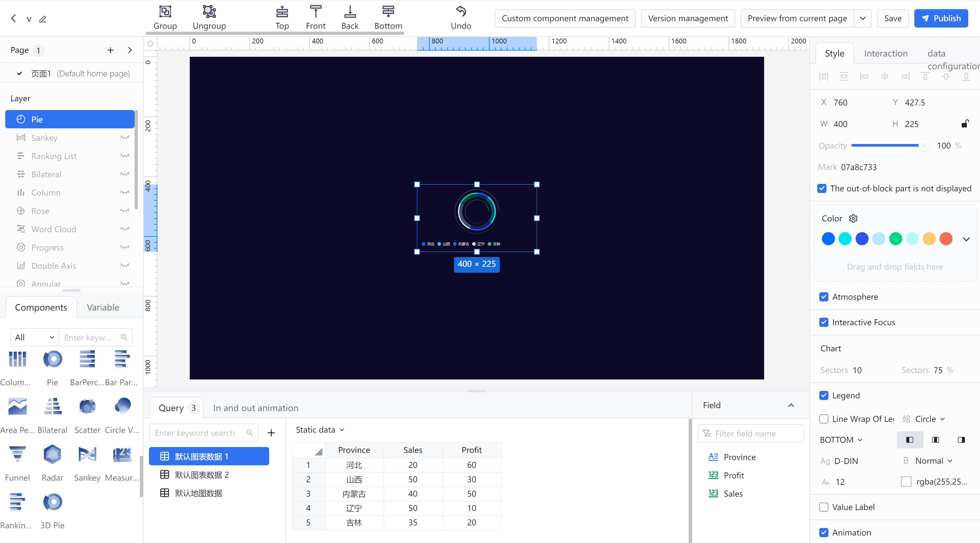980x543 pixels.
Task: Toggle the aspect ratio lock icon
Action: pyautogui.click(x=965, y=123)
